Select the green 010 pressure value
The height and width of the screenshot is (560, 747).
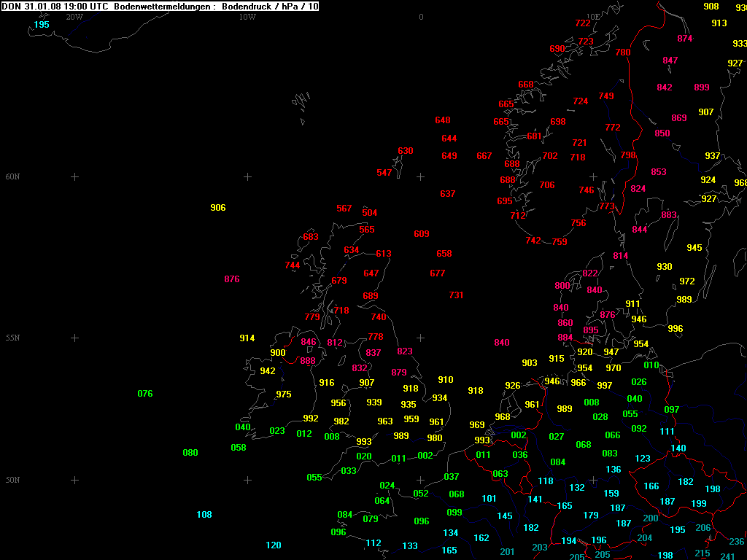click(x=651, y=365)
